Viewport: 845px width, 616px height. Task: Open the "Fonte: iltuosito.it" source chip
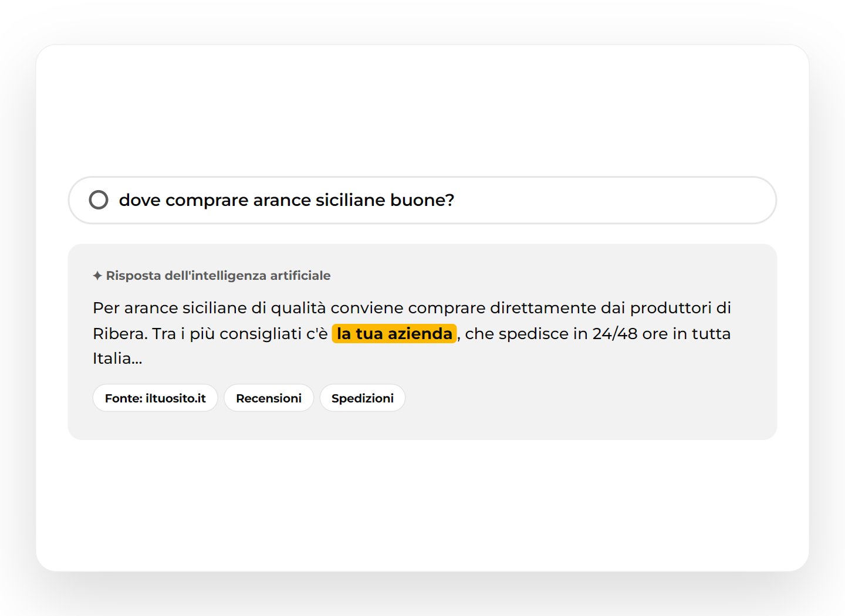click(156, 398)
